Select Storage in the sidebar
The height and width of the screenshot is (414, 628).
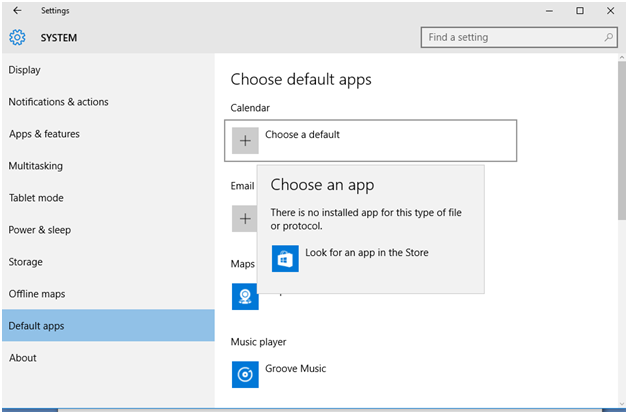tap(26, 262)
